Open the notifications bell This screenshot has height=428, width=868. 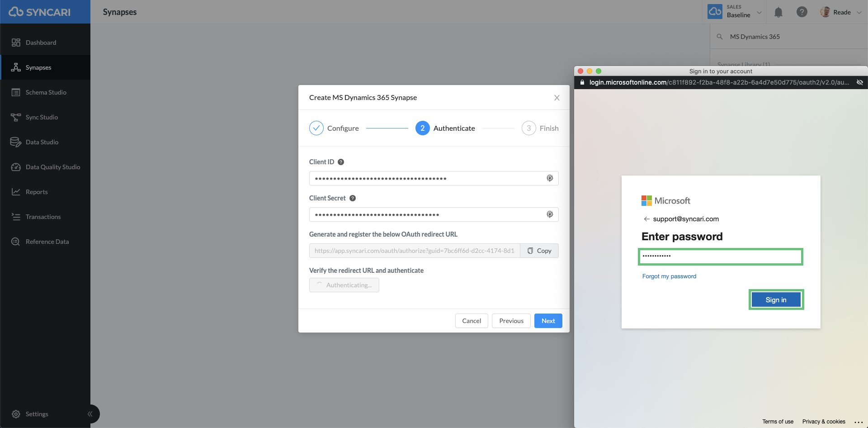point(778,12)
